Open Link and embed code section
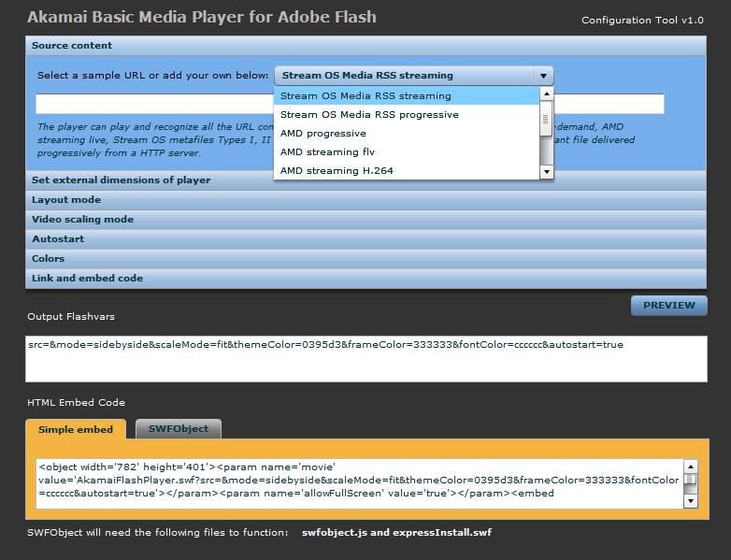The image size is (731, 560). click(87, 278)
